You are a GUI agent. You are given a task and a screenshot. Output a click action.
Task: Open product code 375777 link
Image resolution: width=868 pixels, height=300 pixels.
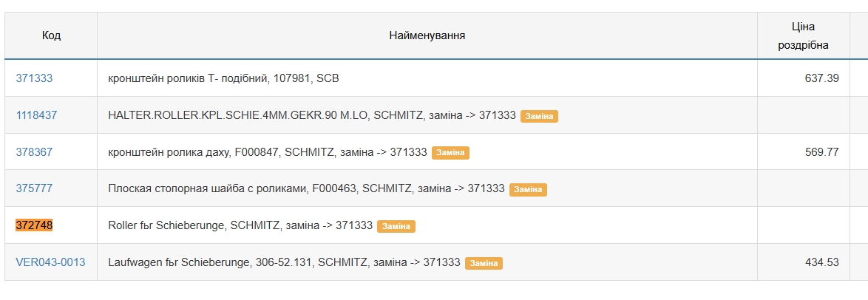(34, 188)
